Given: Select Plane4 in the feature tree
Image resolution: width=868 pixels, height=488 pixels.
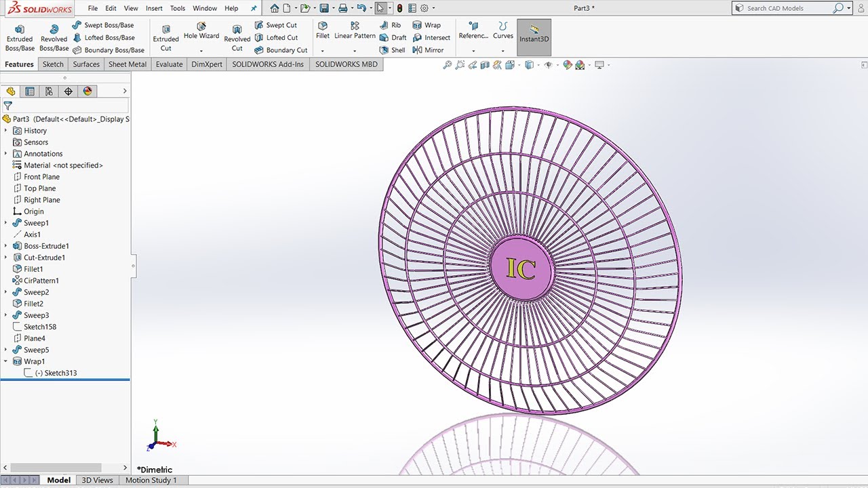Looking at the screenshot, I should click(x=29, y=338).
